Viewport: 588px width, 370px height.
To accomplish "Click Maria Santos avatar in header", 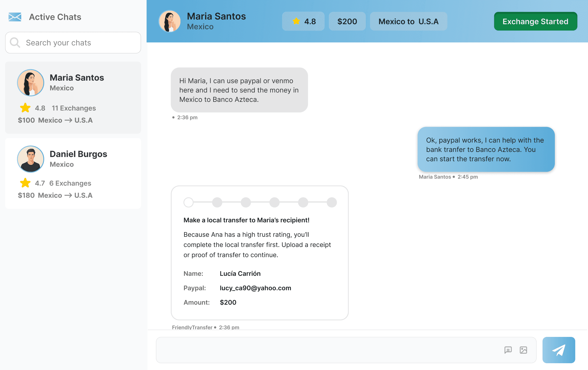I will pos(170,21).
